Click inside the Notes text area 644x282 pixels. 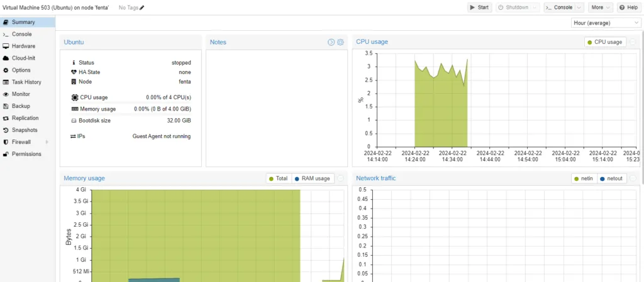[277, 108]
